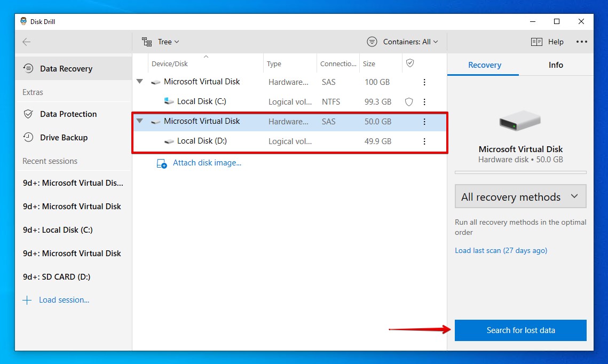Click the 49.9 GB size cell
The image size is (608, 364).
tap(378, 141)
